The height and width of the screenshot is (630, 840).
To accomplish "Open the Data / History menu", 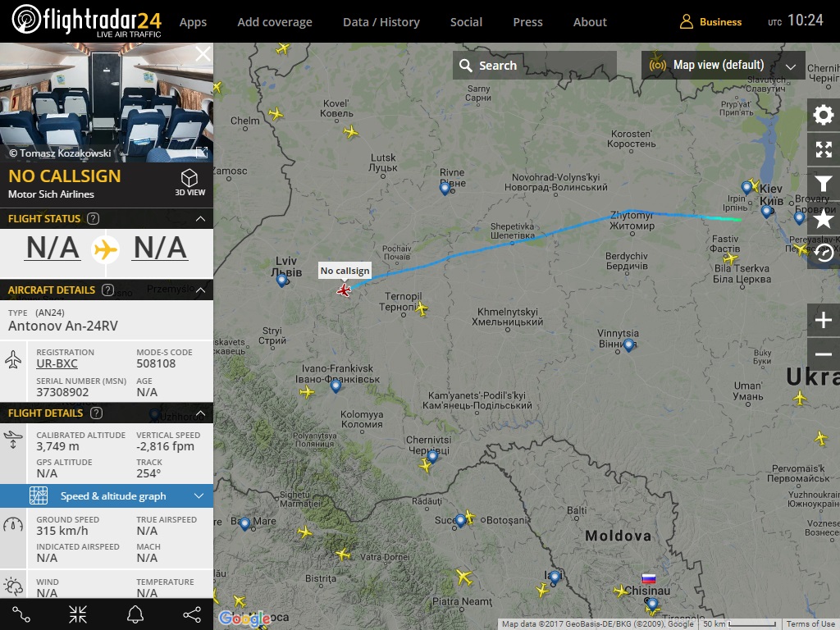I will point(381,22).
